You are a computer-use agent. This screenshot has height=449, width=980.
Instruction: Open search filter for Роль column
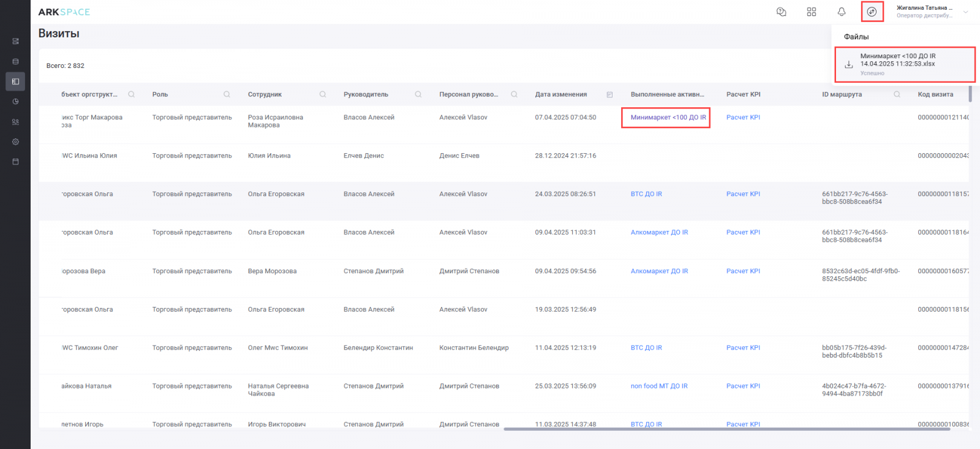click(227, 94)
